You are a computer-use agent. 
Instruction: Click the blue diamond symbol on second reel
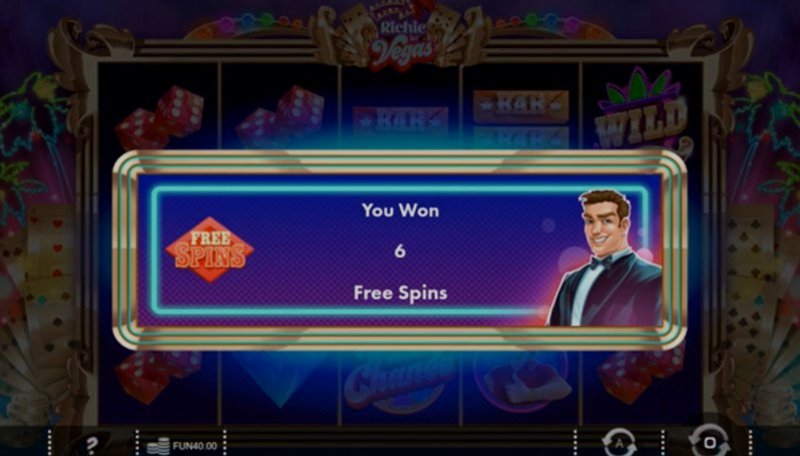pos(280,378)
